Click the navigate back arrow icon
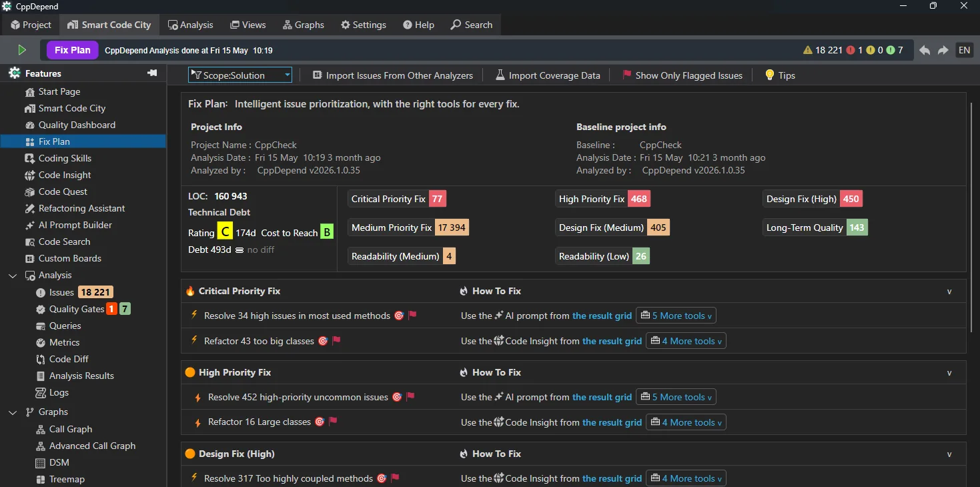 (x=925, y=50)
